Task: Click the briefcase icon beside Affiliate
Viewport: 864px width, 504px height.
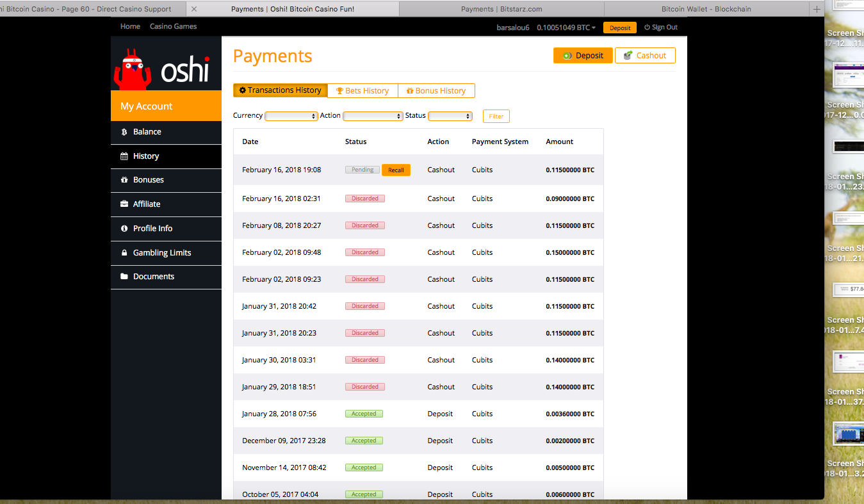Action: (x=124, y=204)
